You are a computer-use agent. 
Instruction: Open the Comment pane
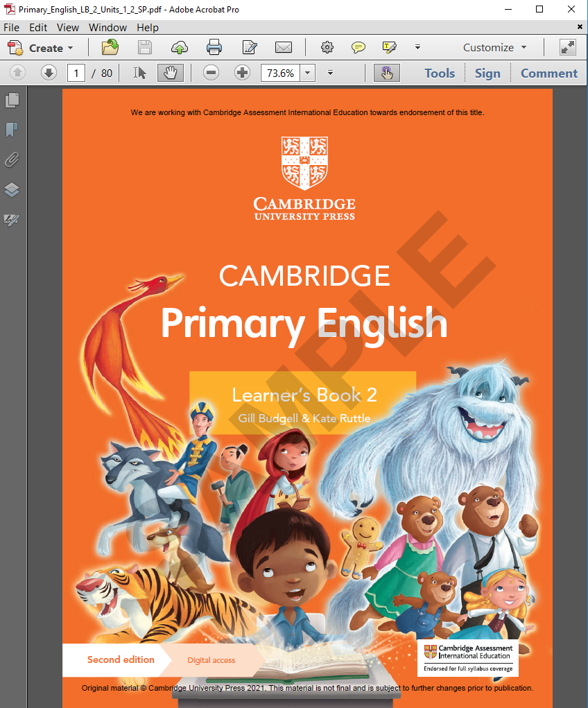548,73
